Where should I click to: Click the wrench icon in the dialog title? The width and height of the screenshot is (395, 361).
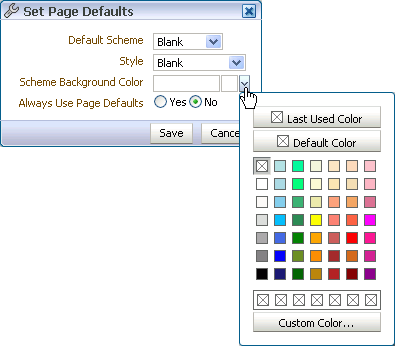(x=11, y=11)
